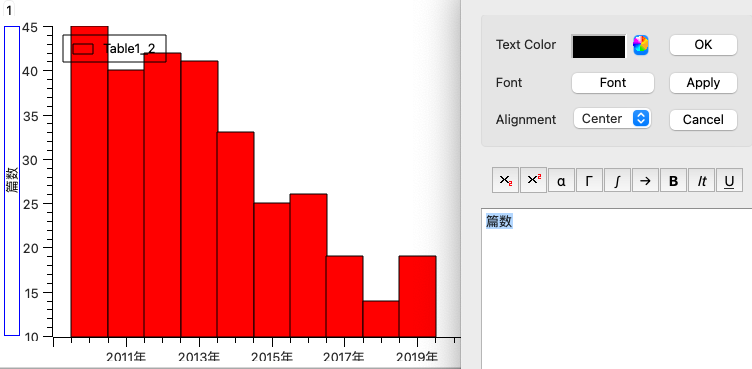Open the arrow symbols (→) palette
The image size is (752, 369).
point(645,180)
